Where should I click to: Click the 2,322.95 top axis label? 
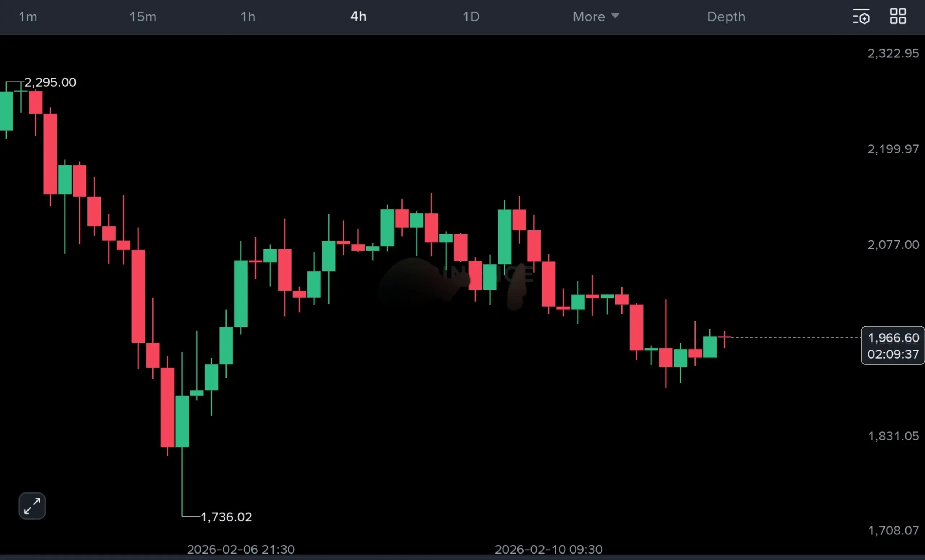893,54
